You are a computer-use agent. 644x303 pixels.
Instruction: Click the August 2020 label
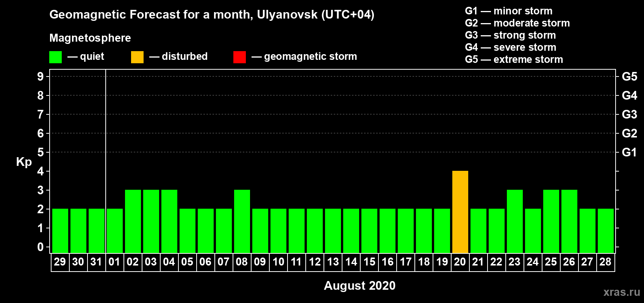click(360, 286)
